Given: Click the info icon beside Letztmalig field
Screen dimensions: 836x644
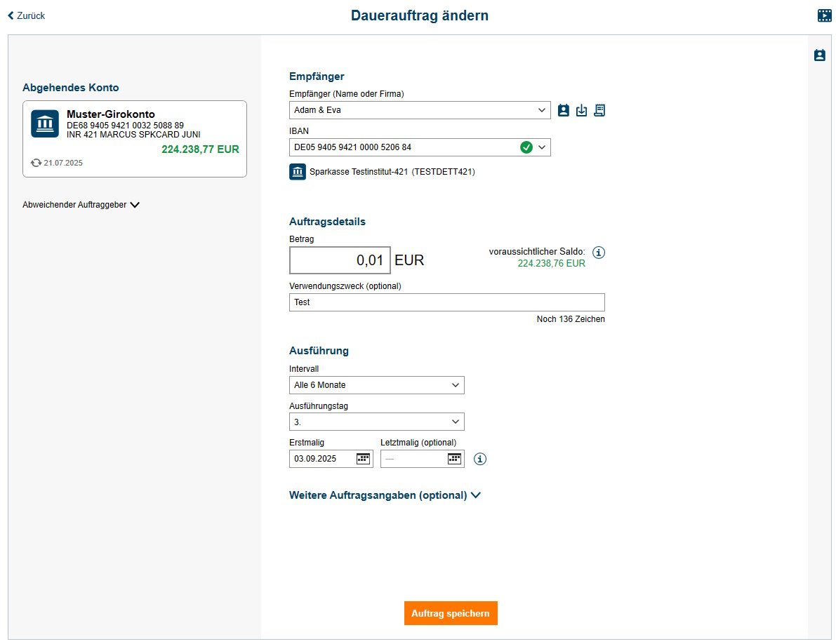Looking at the screenshot, I should click(x=480, y=459).
